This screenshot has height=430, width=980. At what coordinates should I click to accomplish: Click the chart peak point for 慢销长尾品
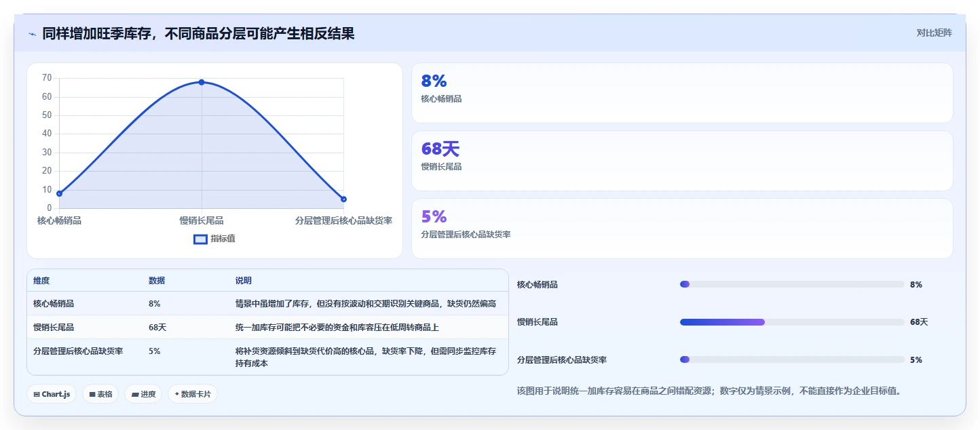click(202, 82)
